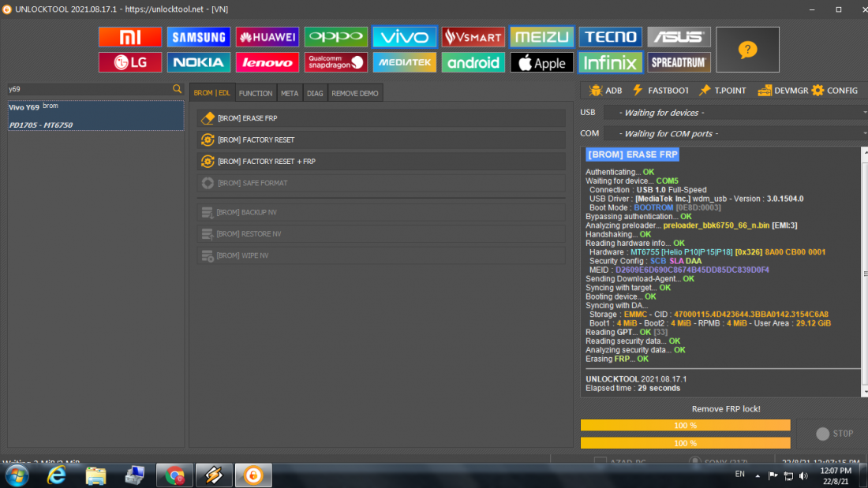Open the COM ports dropdown
This screenshot has width=868, height=488.
click(735, 133)
